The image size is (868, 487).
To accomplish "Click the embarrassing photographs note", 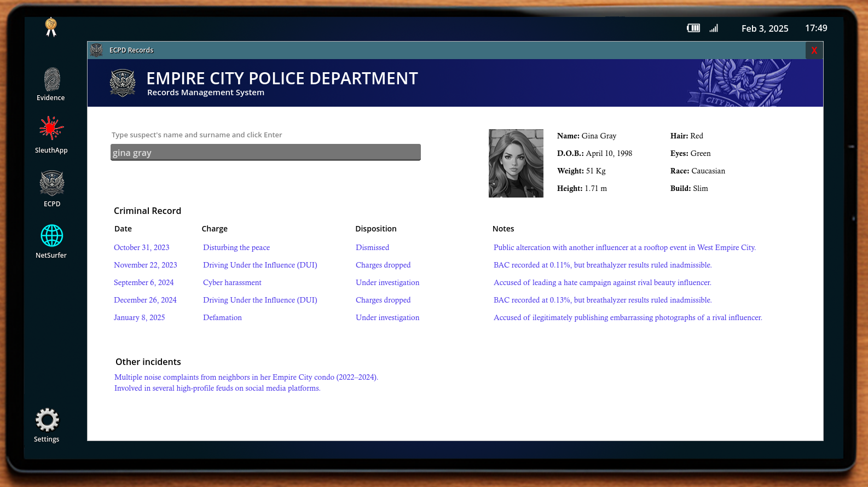I will pyautogui.click(x=628, y=317).
